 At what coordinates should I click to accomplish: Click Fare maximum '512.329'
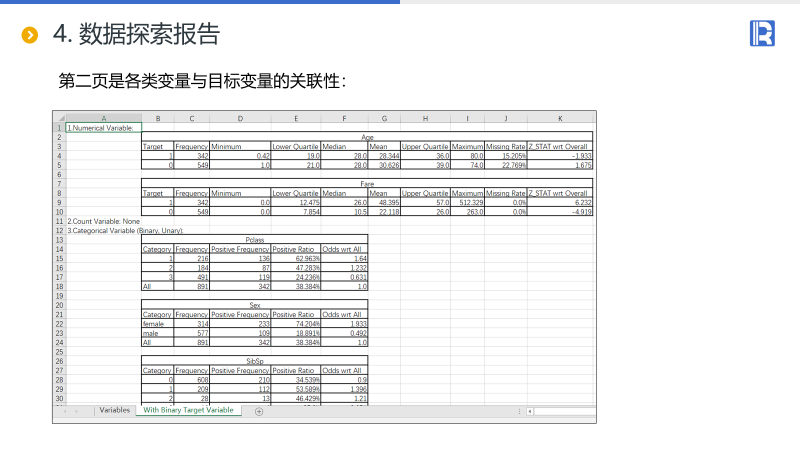[467, 203]
